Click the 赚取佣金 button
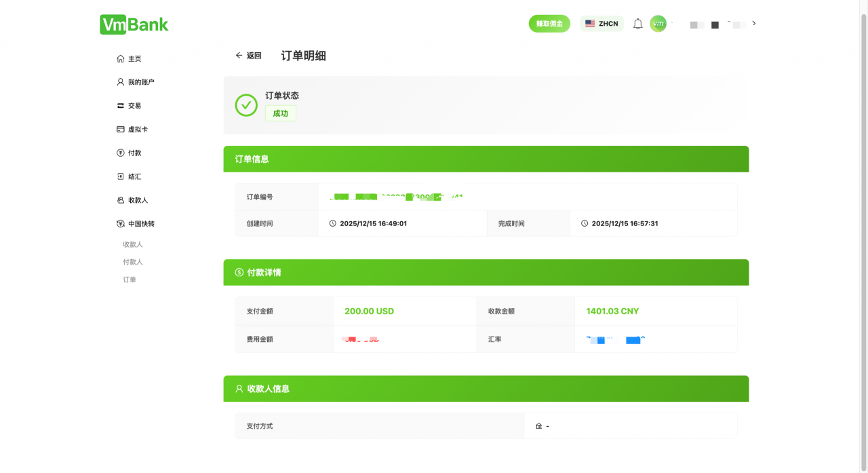 549,23
